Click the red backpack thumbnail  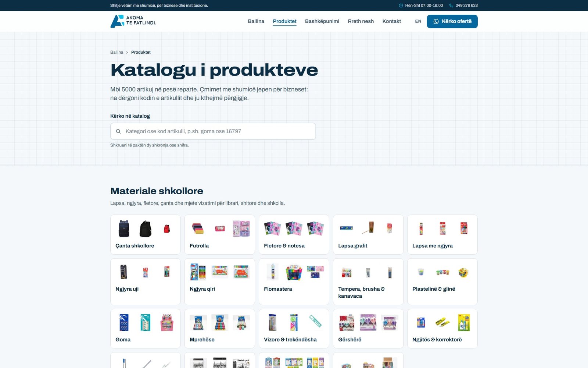coord(167,229)
